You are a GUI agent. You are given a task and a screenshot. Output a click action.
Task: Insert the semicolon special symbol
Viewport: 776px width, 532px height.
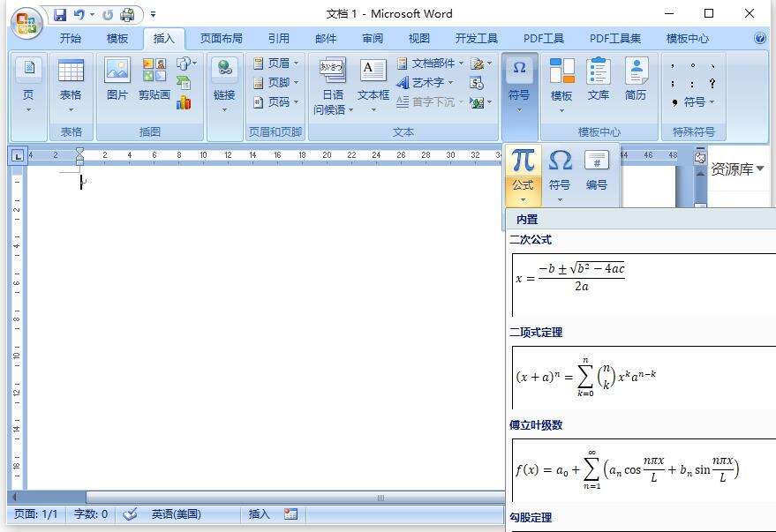click(x=673, y=84)
